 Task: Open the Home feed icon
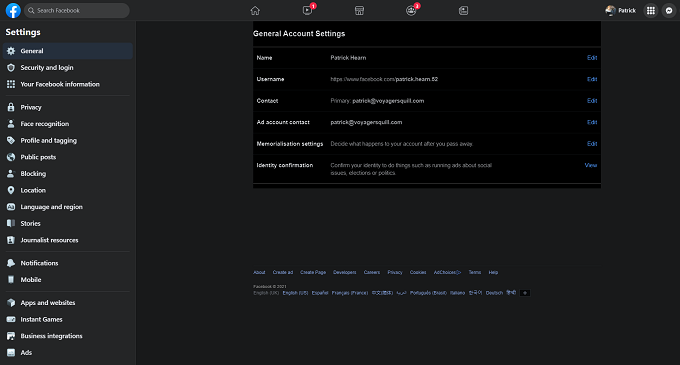click(255, 10)
